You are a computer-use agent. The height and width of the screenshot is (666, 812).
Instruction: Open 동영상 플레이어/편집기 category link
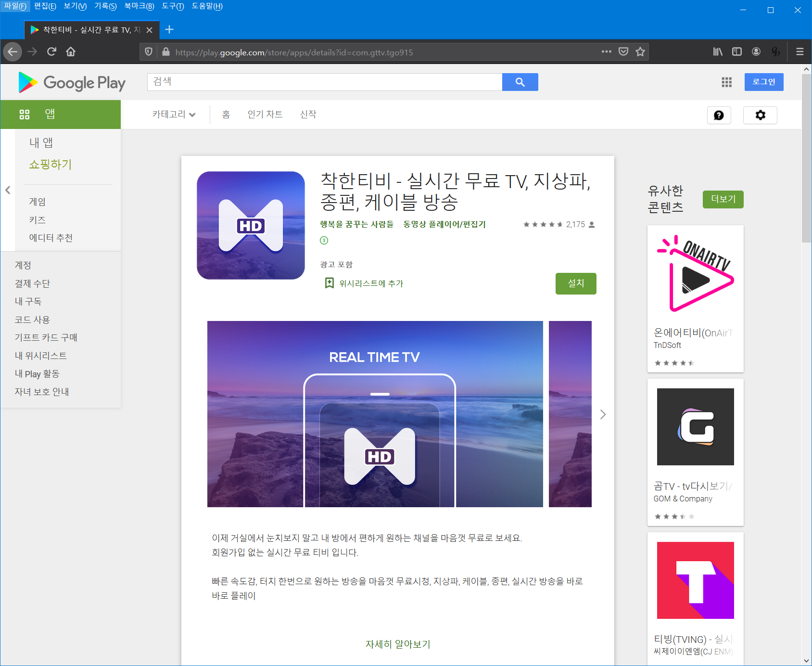[444, 224]
